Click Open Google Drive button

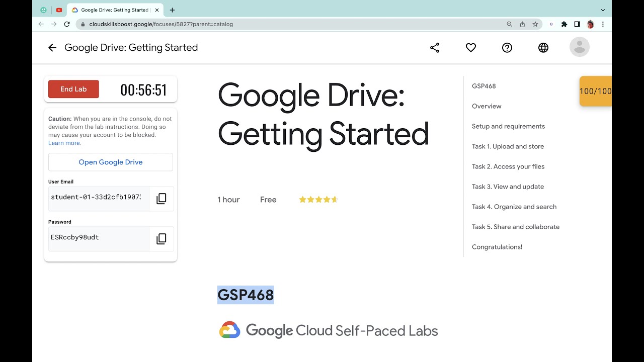tap(111, 162)
